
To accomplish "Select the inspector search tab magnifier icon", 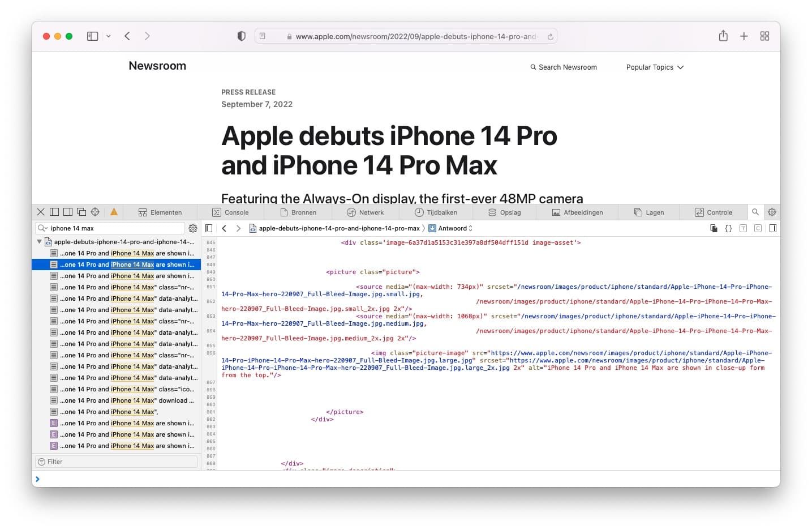I will pos(755,212).
